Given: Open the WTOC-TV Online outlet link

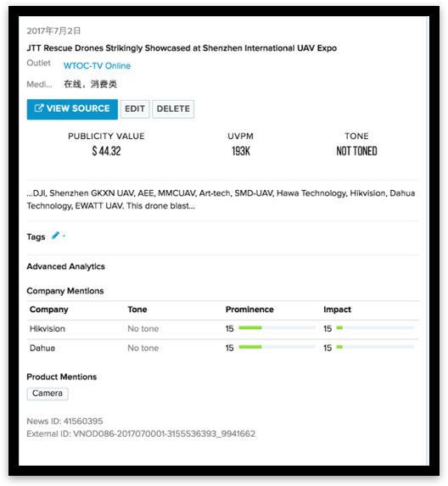Looking at the screenshot, I should click(97, 65).
